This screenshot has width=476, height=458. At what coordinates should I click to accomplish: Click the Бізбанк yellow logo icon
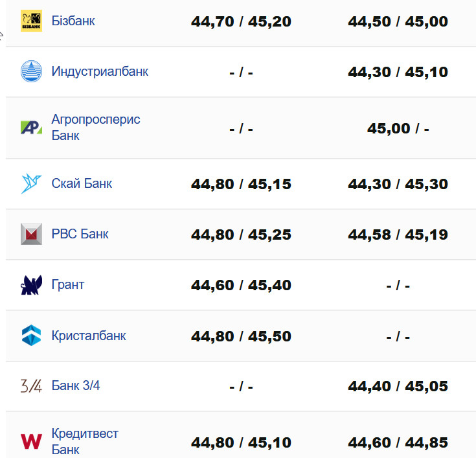(x=31, y=21)
